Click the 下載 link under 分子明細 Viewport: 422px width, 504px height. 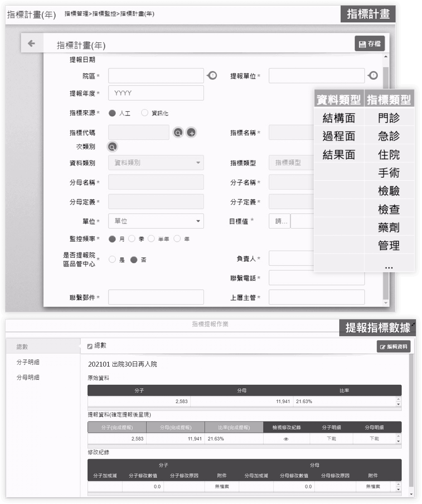[331, 439]
